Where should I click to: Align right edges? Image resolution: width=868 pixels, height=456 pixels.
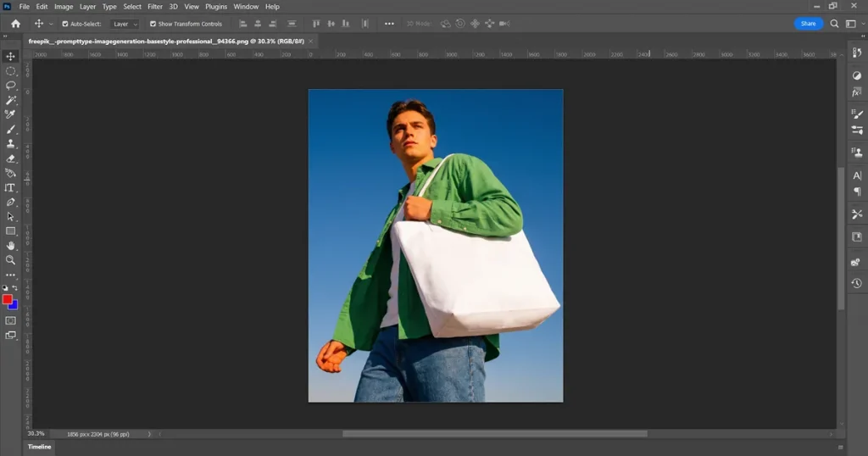272,24
